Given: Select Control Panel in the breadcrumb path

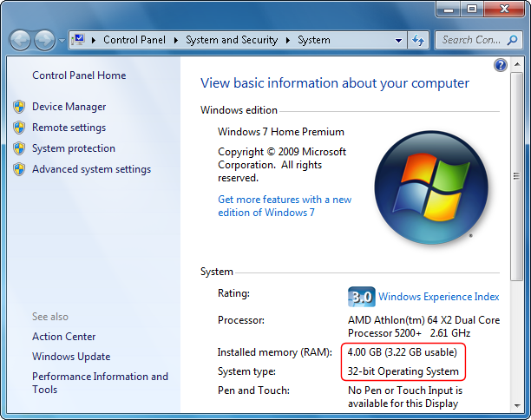Looking at the screenshot, I should coord(134,40).
